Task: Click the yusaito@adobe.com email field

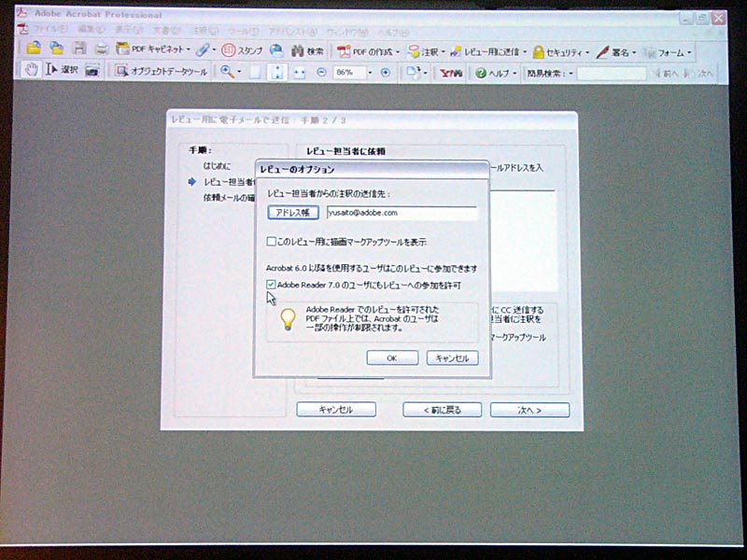Action: (402, 213)
